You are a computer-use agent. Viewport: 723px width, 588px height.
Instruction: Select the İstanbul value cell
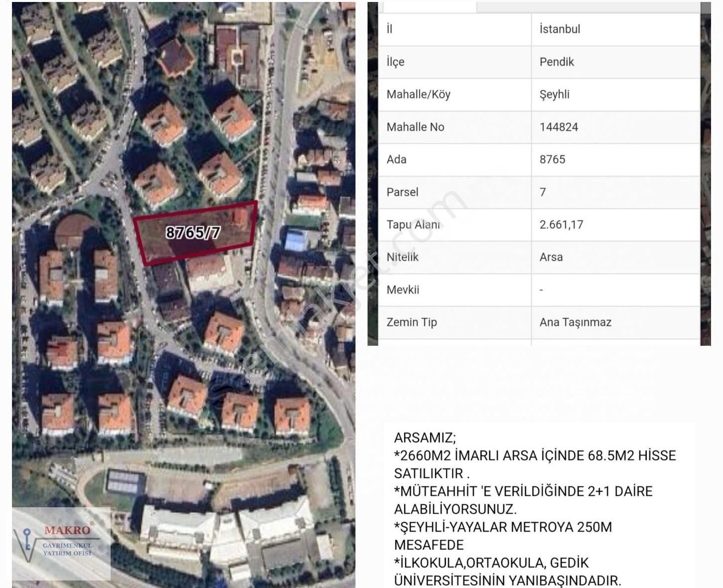pos(615,29)
